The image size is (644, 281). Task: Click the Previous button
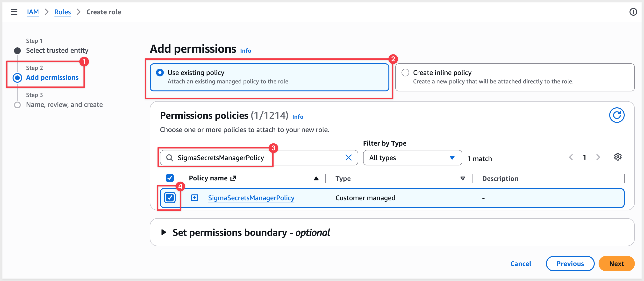[x=570, y=264]
